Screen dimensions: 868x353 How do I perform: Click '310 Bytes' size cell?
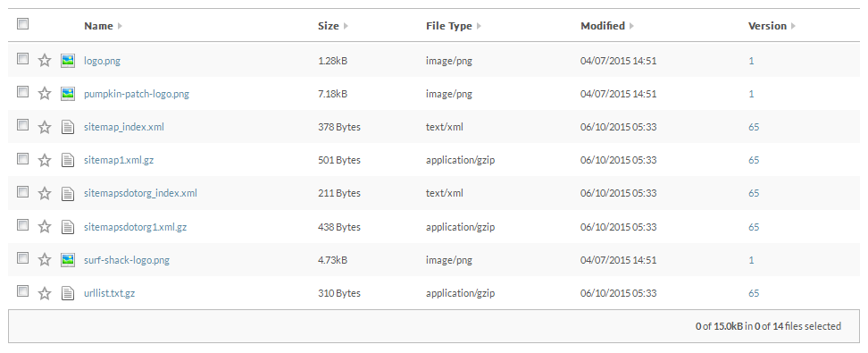[338, 294]
